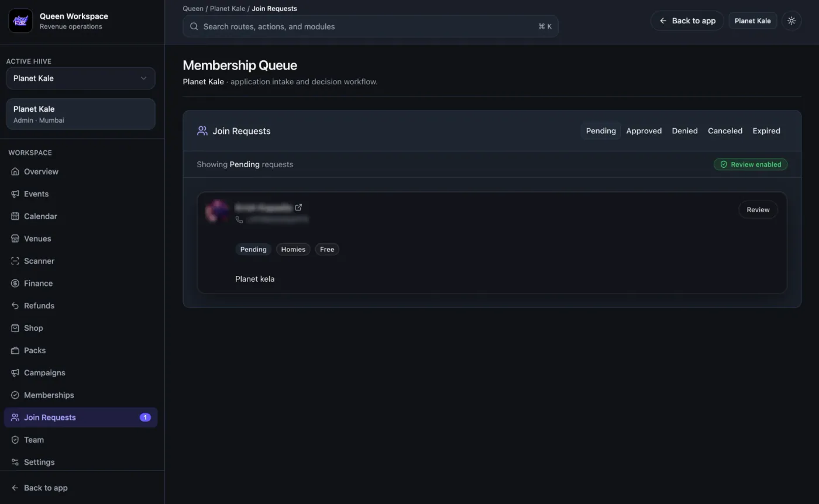Click the Back to app button in header
The image size is (819, 504).
pos(687,21)
